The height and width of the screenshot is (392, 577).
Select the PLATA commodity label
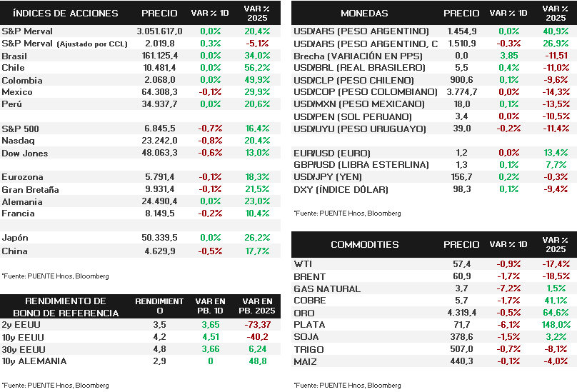[x=308, y=325]
